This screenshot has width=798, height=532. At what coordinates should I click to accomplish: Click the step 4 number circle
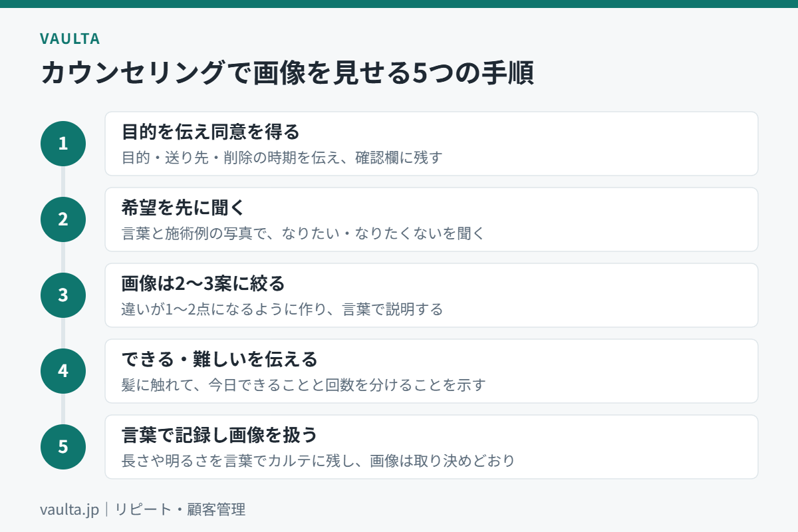pyautogui.click(x=63, y=371)
